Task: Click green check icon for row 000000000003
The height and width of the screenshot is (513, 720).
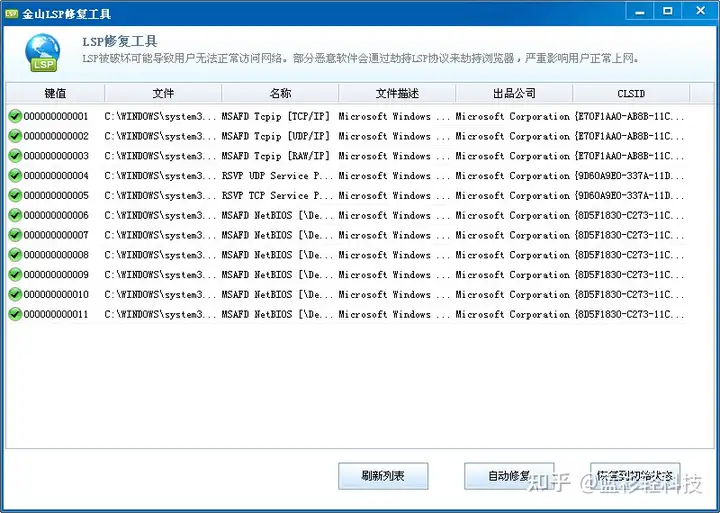Action: 15,156
